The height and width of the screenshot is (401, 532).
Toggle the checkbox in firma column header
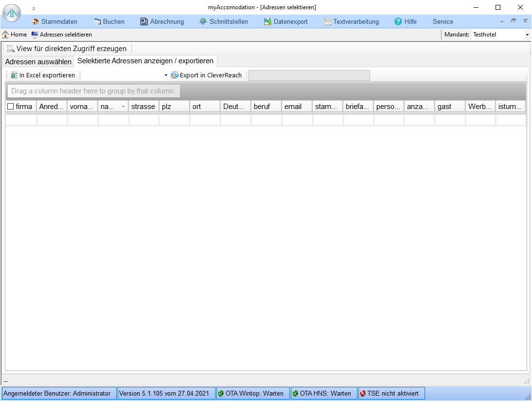click(11, 107)
